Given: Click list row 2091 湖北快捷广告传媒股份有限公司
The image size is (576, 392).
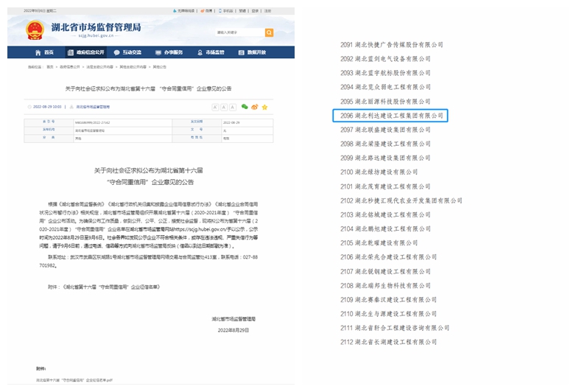Looking at the screenshot, I should coord(392,45).
